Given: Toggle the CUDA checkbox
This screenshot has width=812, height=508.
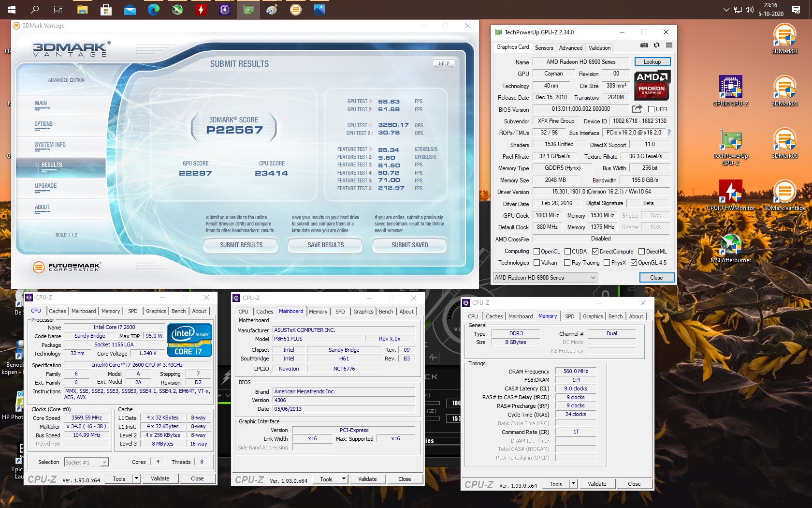Looking at the screenshot, I should click(x=567, y=252).
